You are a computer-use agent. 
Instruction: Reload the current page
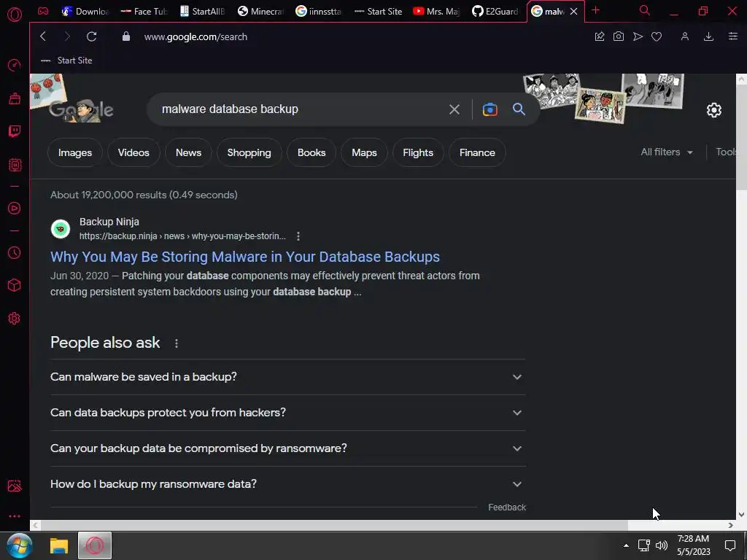click(x=91, y=36)
